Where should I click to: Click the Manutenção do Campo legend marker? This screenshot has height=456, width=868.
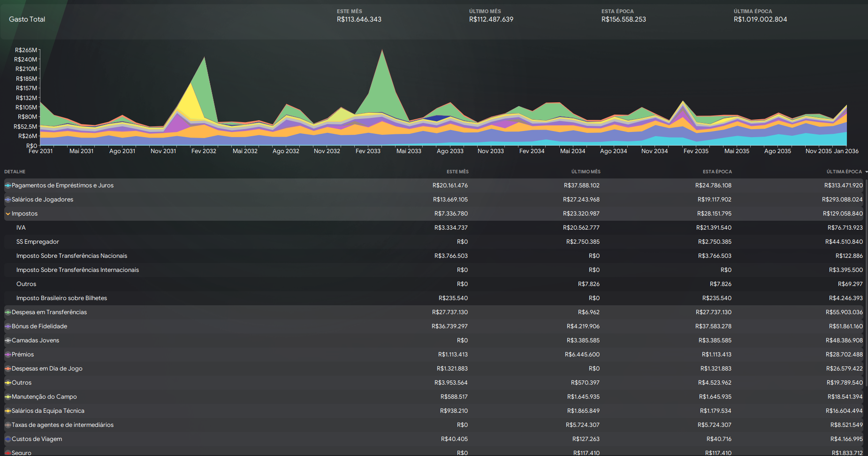click(x=8, y=397)
